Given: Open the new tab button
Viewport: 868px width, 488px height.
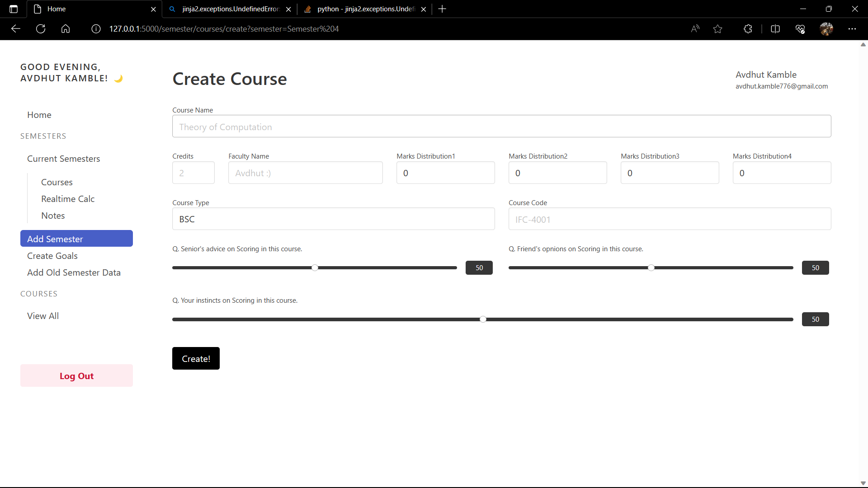Looking at the screenshot, I should click(442, 9).
